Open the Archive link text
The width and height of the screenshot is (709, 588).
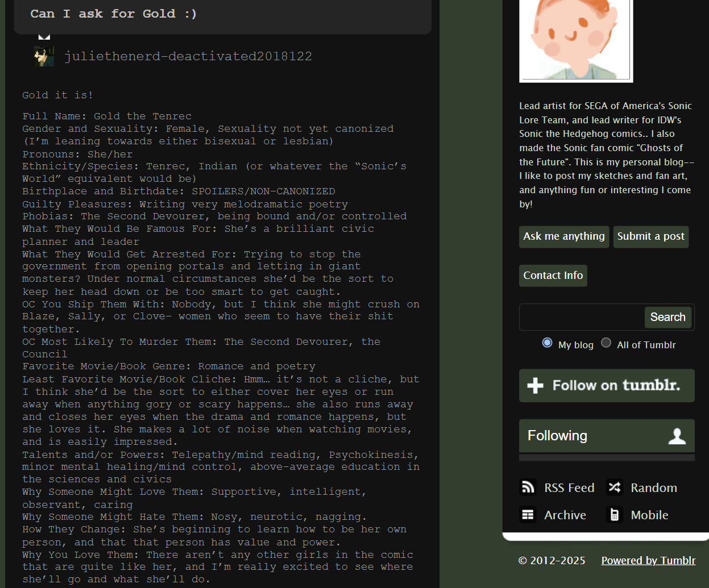[x=565, y=515]
